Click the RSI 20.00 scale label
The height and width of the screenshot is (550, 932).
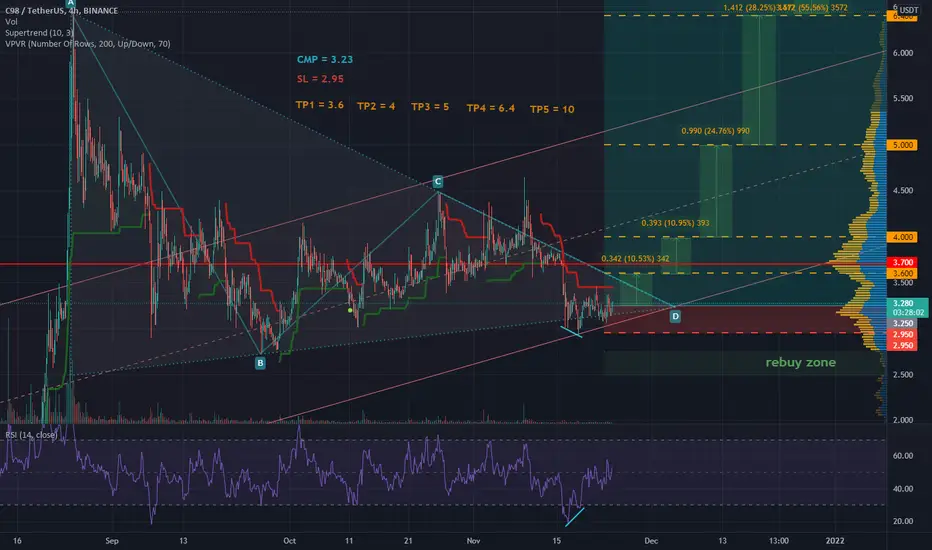click(x=903, y=521)
